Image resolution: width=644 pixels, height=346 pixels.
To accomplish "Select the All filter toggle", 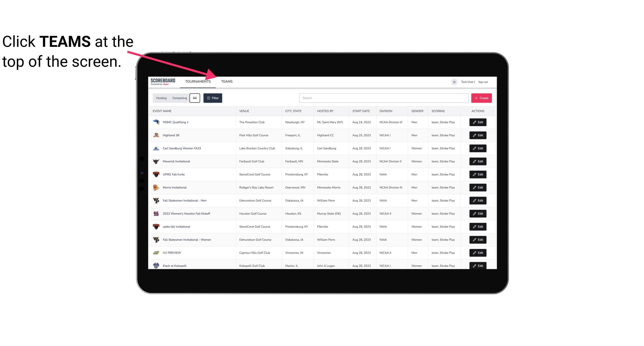I will tap(195, 98).
